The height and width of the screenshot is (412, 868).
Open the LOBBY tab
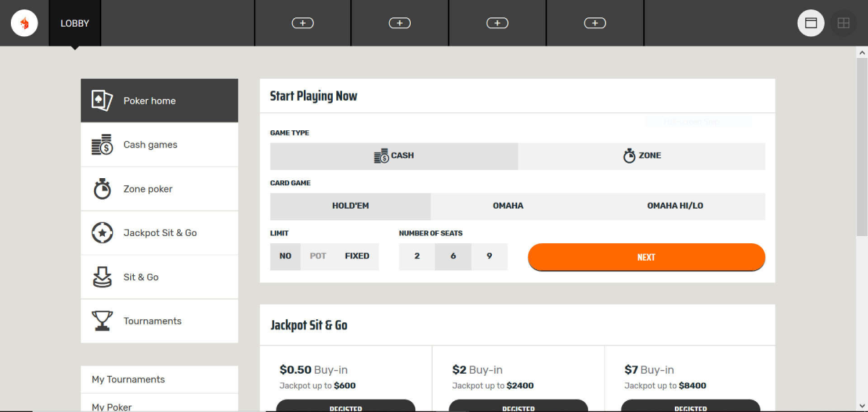point(75,23)
